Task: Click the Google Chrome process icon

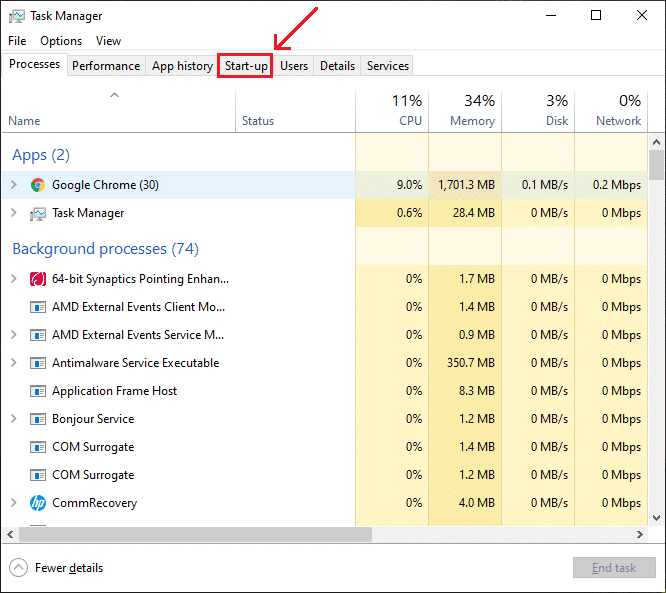Action: [x=38, y=185]
